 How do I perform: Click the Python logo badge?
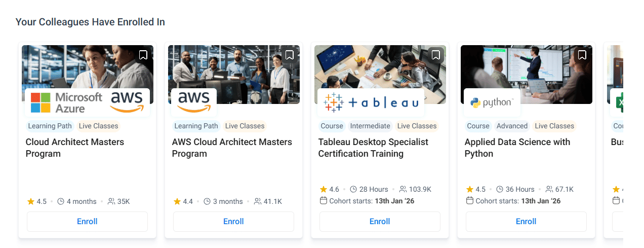pos(492,103)
